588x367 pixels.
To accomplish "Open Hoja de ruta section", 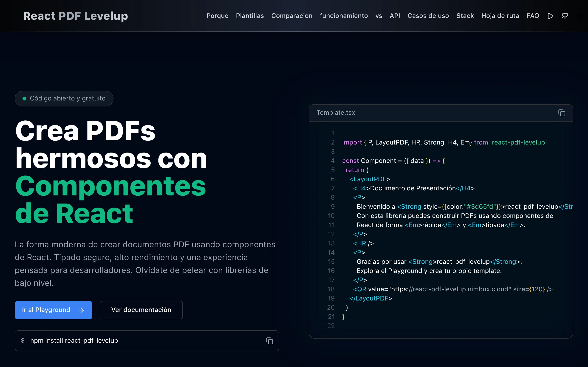I will (500, 16).
